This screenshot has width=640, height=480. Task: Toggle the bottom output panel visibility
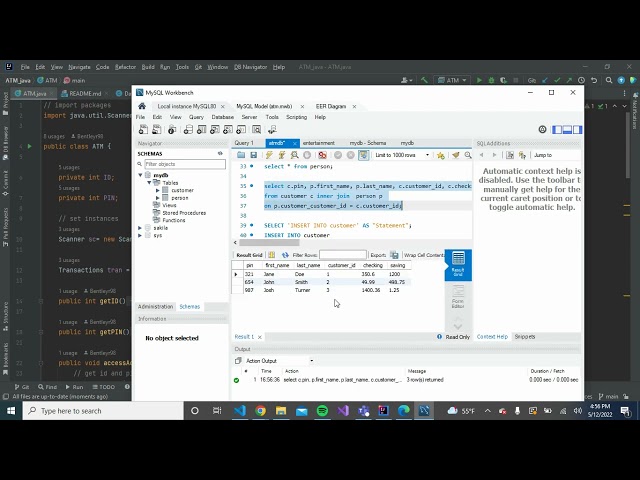click(x=567, y=130)
